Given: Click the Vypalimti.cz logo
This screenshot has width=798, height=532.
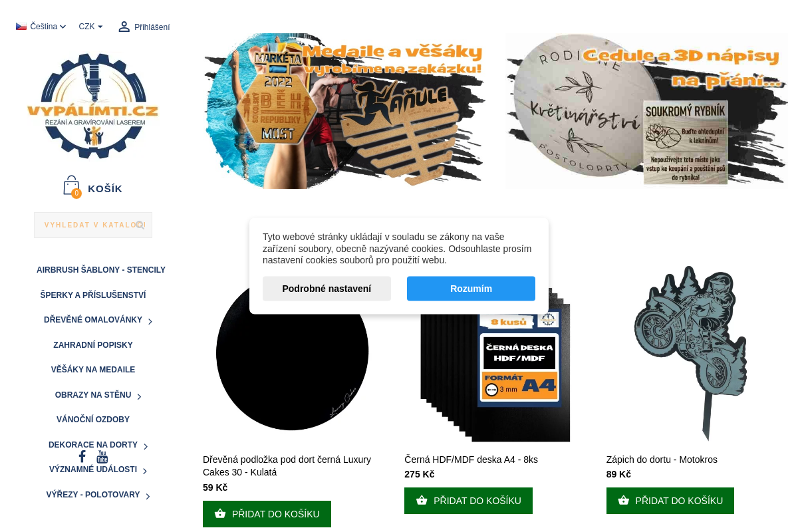Looking at the screenshot, I should pos(92,105).
